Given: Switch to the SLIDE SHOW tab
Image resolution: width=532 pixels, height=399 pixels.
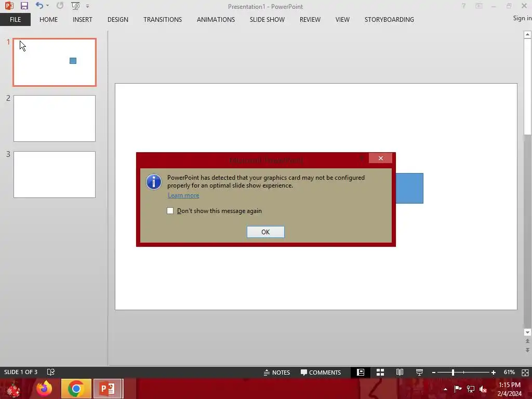Looking at the screenshot, I should pyautogui.click(x=268, y=20).
